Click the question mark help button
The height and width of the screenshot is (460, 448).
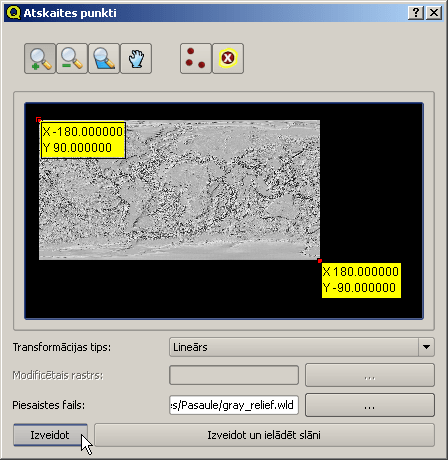pyautogui.click(x=416, y=13)
